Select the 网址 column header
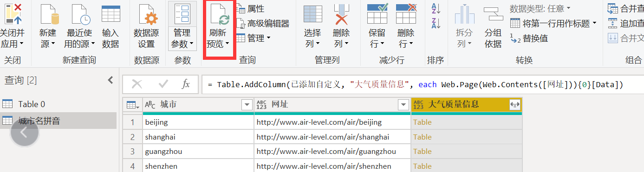The height and width of the screenshot is (172, 644). [332, 105]
